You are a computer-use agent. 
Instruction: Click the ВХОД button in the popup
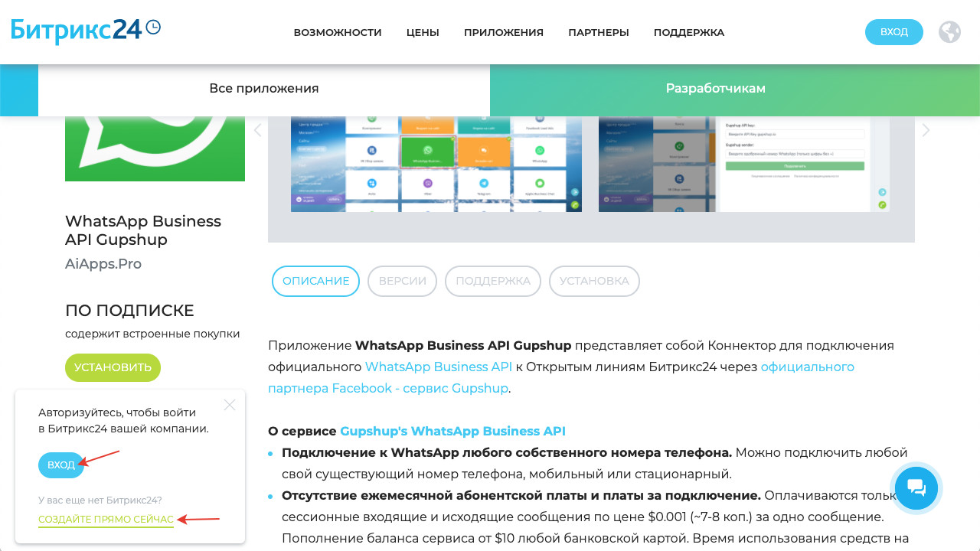click(61, 465)
